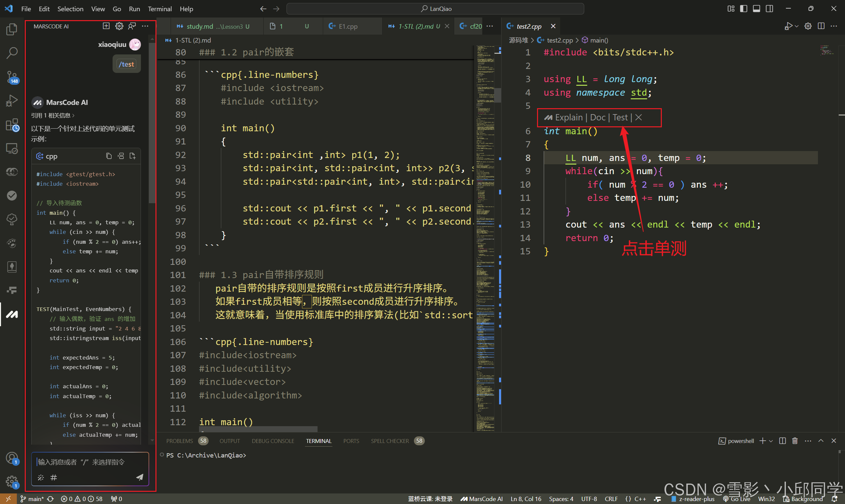Open the Terminal menu
This screenshot has height=504, width=845.
[159, 9]
